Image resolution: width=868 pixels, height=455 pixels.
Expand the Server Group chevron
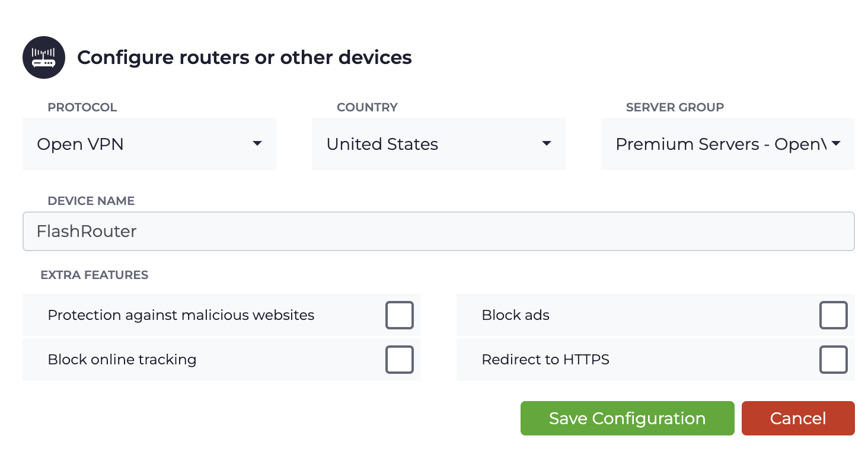[x=837, y=143]
